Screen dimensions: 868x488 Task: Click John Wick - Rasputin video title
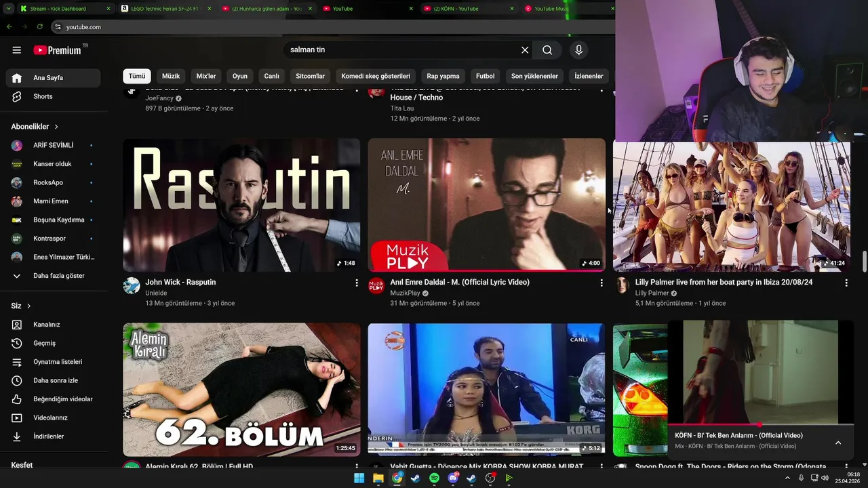(180, 282)
